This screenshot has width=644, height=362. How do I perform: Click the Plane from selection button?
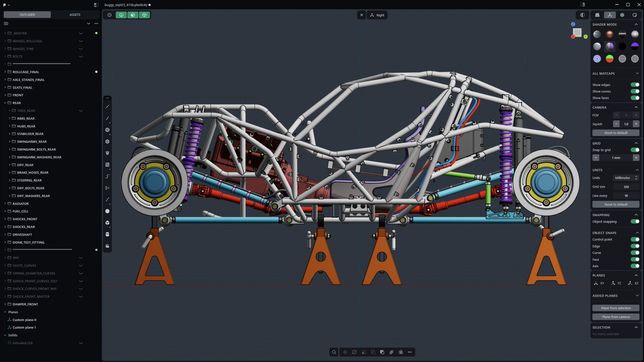(x=616, y=308)
